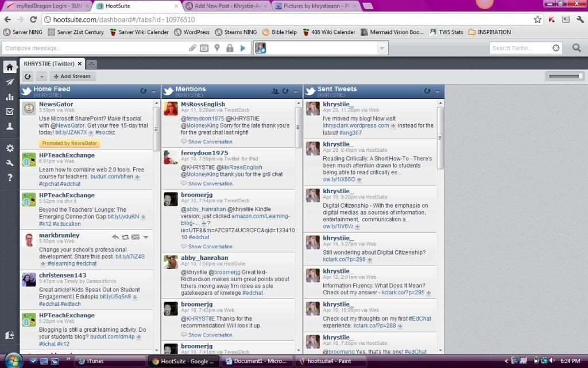Image resolution: width=588 pixels, height=368 pixels.
Task: Bookmark page with Chrome star icon
Action: [x=537, y=20]
